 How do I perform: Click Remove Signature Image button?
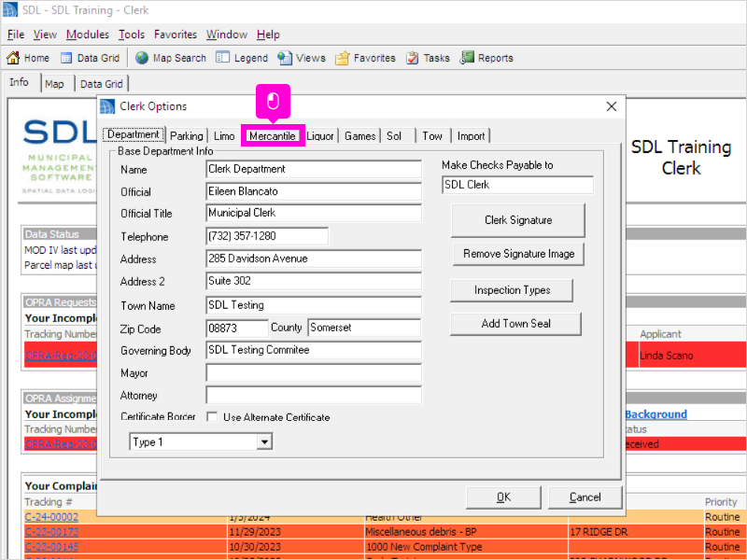tap(518, 254)
